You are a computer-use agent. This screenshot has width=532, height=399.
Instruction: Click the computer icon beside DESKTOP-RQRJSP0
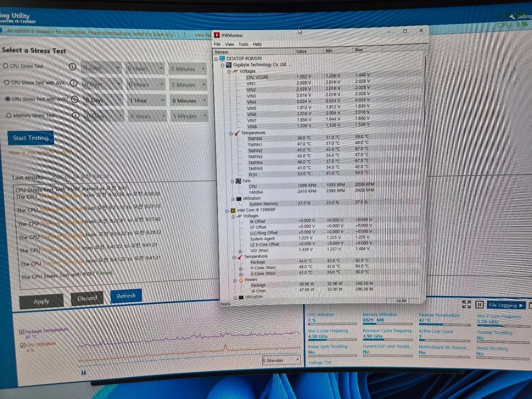point(222,59)
